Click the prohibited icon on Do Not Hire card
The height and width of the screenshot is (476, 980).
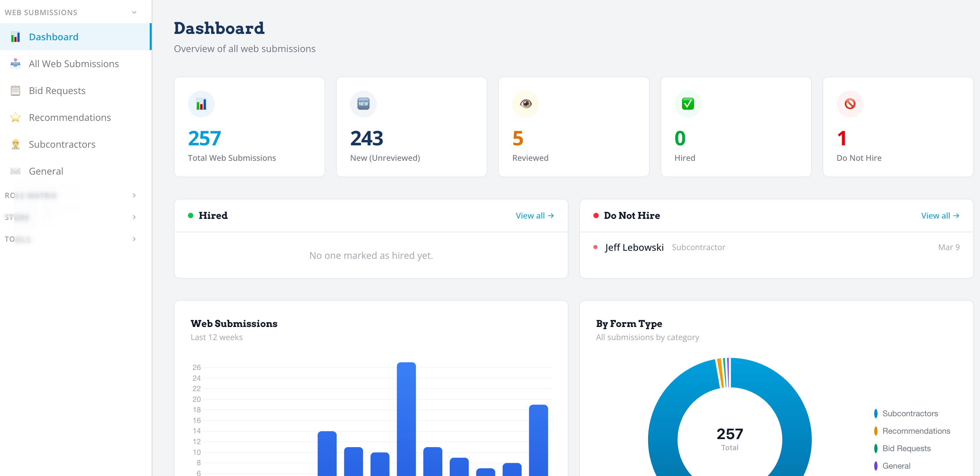tap(849, 104)
